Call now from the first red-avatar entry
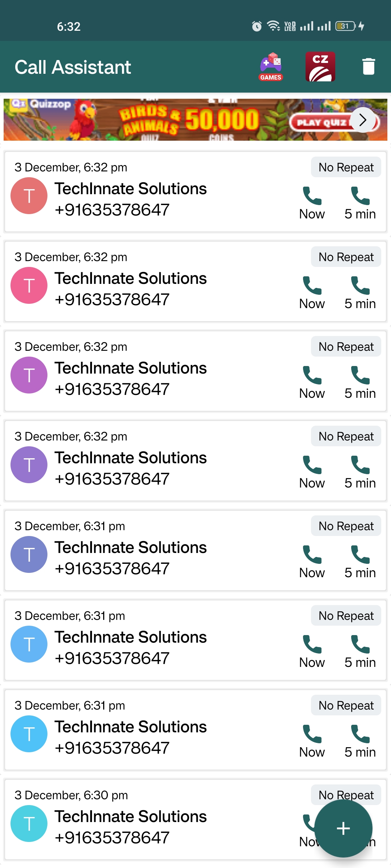Image resolution: width=391 pixels, height=868 pixels. coord(312,203)
